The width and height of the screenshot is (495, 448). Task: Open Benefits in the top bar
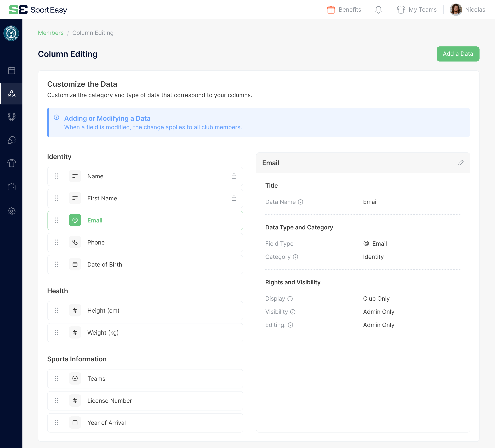pos(344,10)
